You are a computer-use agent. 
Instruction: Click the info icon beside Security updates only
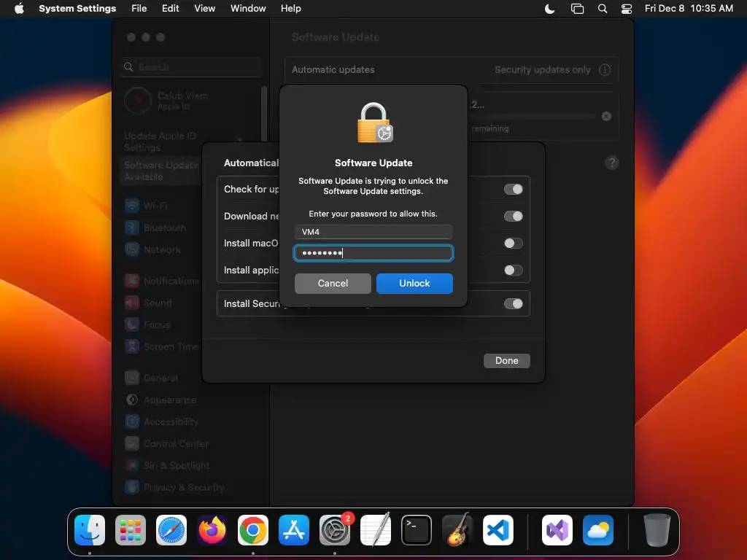605,70
